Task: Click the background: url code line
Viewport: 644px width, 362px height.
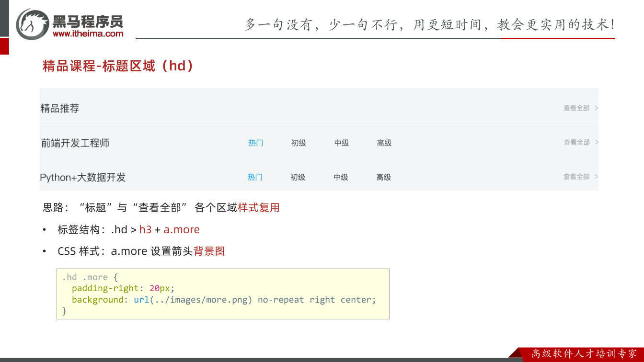Action: (x=224, y=300)
